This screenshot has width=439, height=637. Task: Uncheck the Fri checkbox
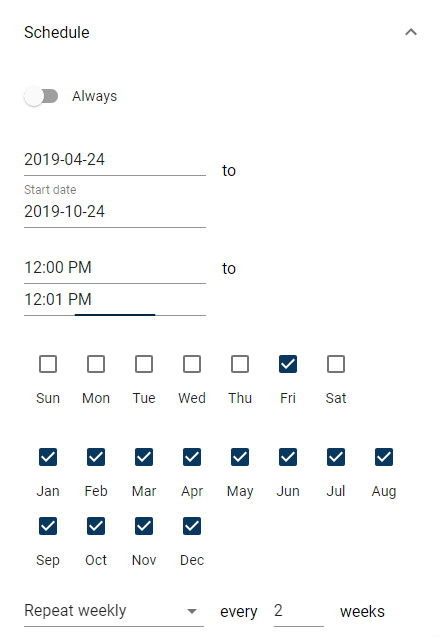click(288, 364)
